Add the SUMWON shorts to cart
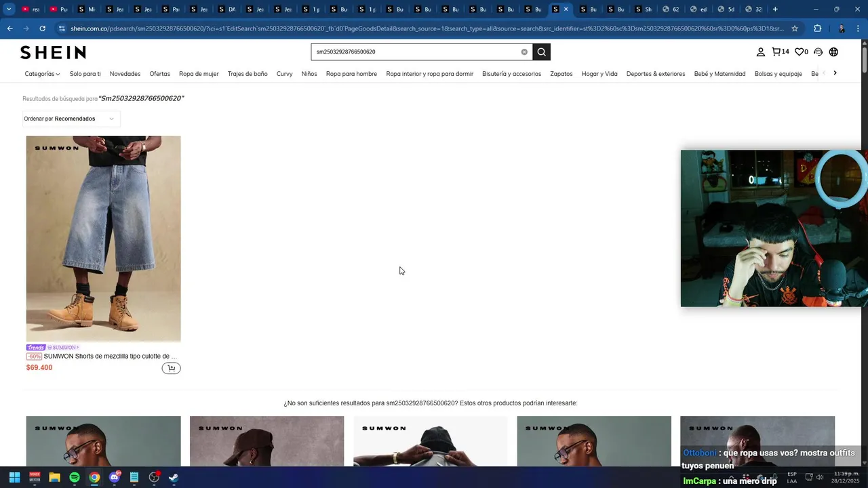868x488 pixels. pos(171,368)
